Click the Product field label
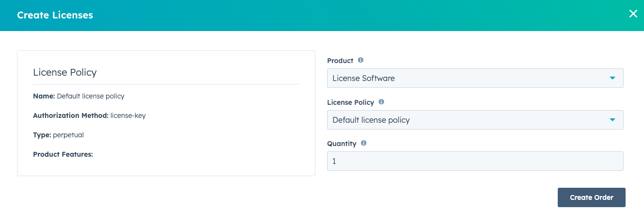The width and height of the screenshot is (644, 212). point(340,61)
